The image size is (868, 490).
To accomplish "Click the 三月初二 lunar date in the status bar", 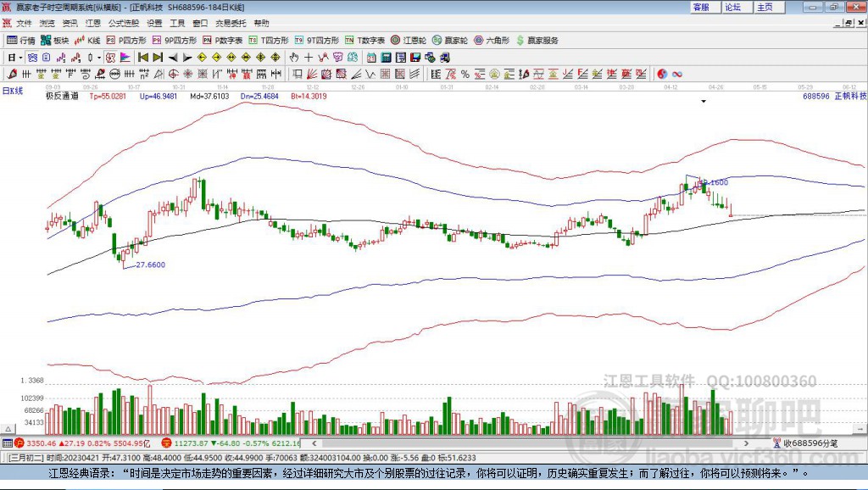I will 25,458.
